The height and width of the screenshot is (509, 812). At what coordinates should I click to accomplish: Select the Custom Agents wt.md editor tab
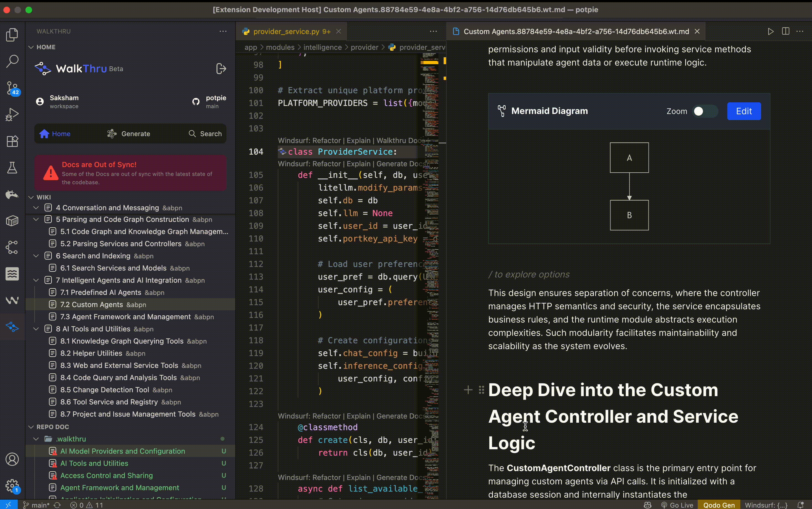(x=576, y=31)
